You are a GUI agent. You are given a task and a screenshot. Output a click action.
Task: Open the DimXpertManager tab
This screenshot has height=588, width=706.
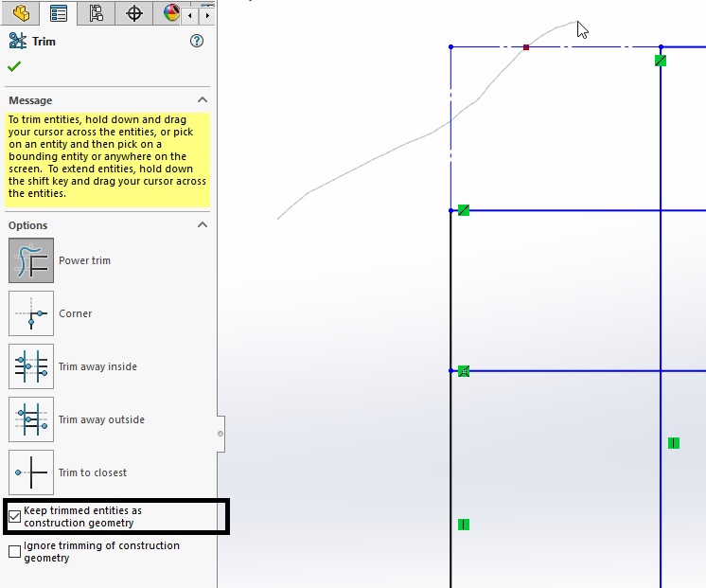(x=134, y=12)
